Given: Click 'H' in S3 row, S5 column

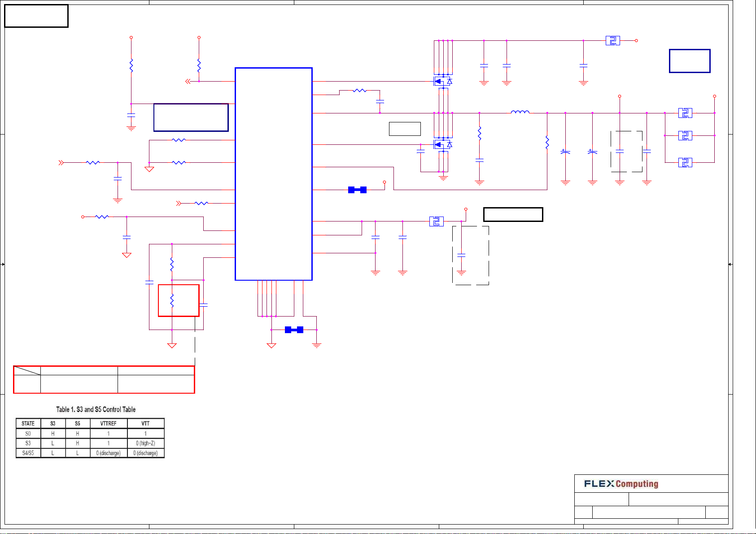Looking at the screenshot, I should coord(78,443).
